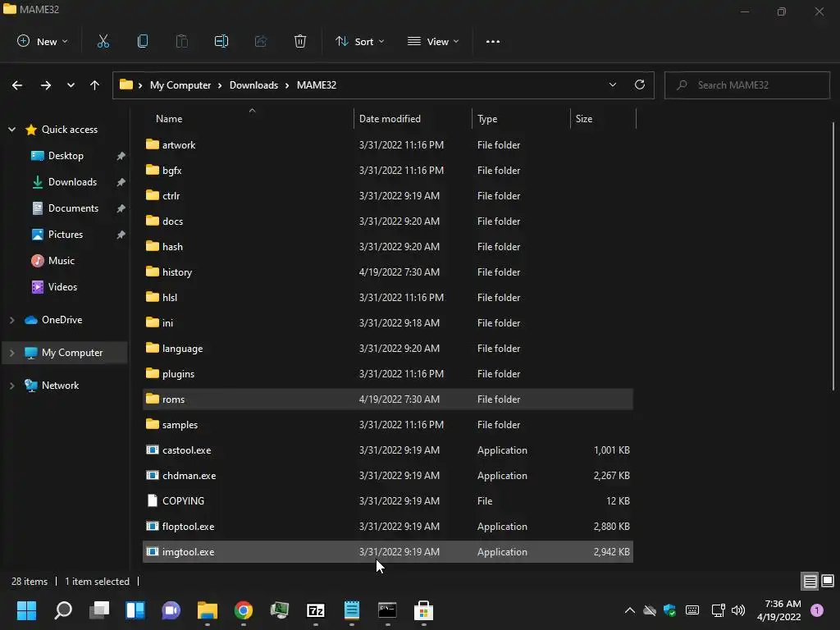
Task: Go back with the left arrow
Action: (17, 85)
